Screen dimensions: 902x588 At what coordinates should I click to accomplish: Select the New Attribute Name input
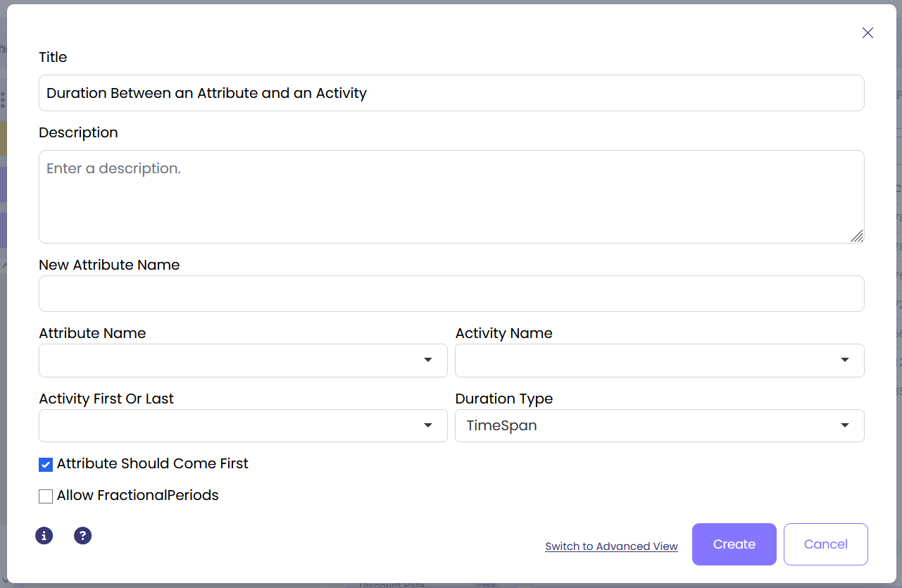click(451, 294)
